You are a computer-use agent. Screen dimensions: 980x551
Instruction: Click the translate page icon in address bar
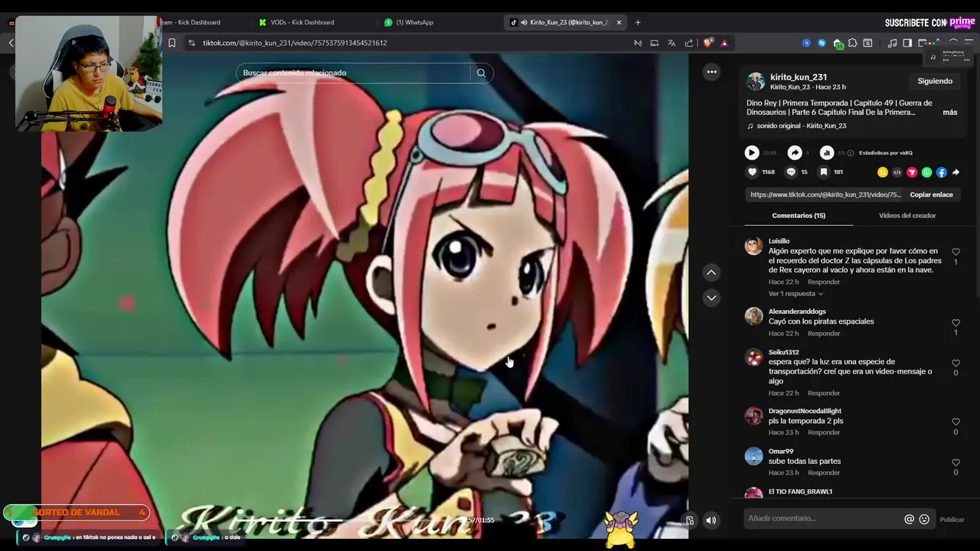point(671,43)
